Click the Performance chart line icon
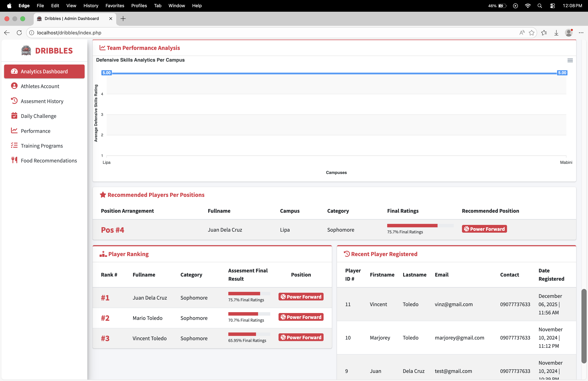This screenshot has width=588, height=381. coord(14,131)
